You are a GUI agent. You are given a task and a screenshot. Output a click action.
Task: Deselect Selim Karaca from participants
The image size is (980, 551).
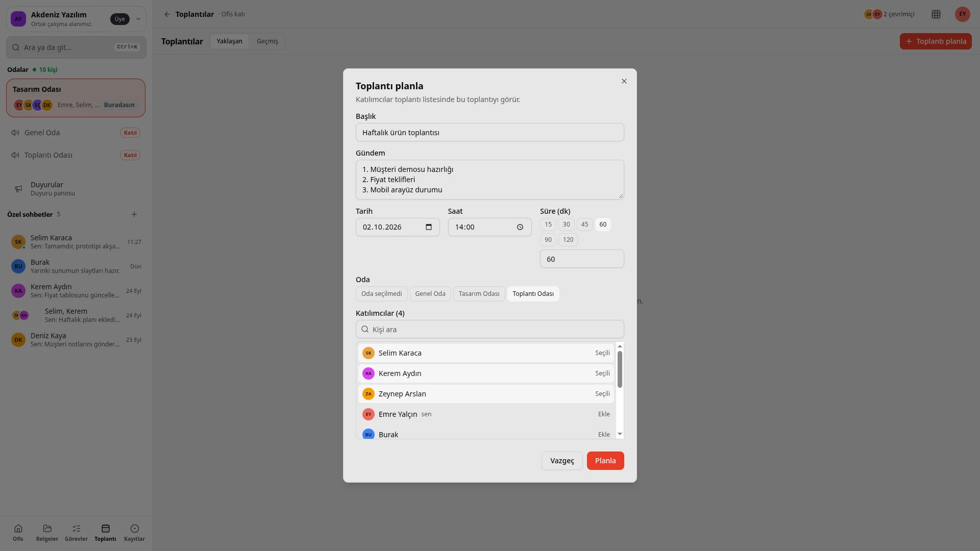click(486, 353)
